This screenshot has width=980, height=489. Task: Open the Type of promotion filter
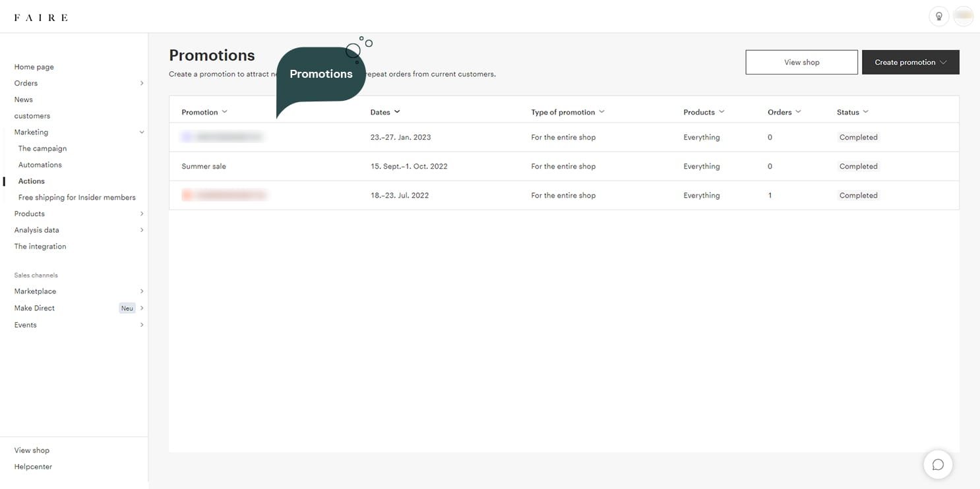point(567,112)
